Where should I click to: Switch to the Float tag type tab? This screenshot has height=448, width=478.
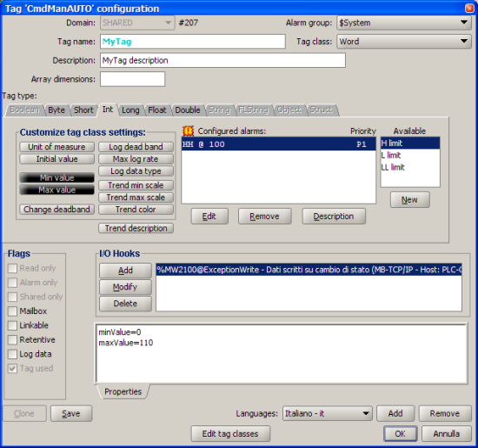coord(157,110)
